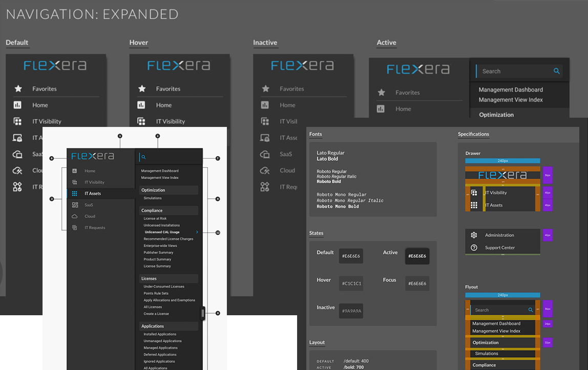Click the flyout scrollbar handle beside All Licenses
The image size is (588, 370).
(203, 313)
